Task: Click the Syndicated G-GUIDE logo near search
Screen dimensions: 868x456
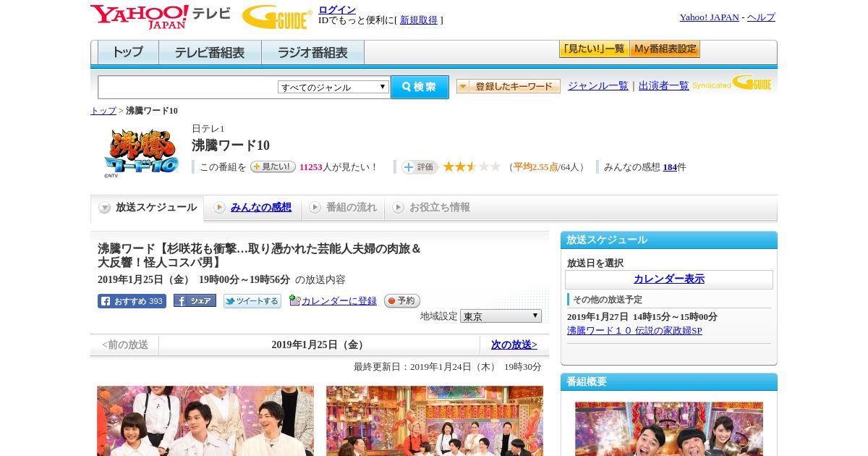Action: [732, 83]
